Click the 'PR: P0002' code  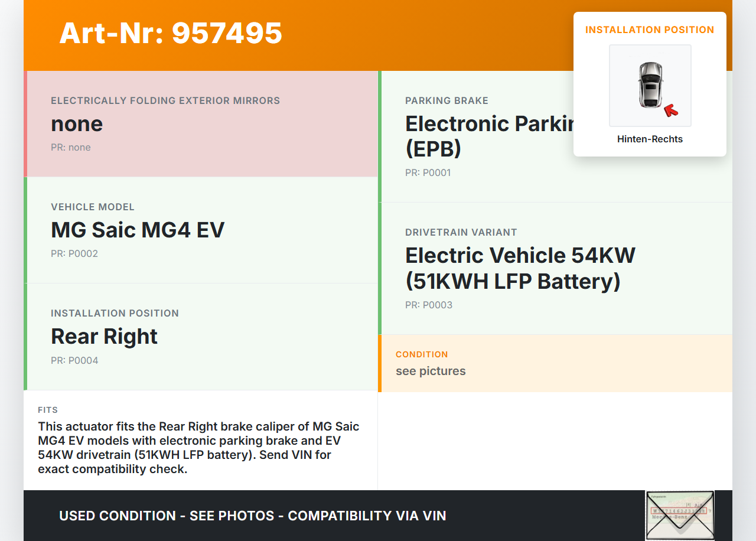click(x=74, y=254)
